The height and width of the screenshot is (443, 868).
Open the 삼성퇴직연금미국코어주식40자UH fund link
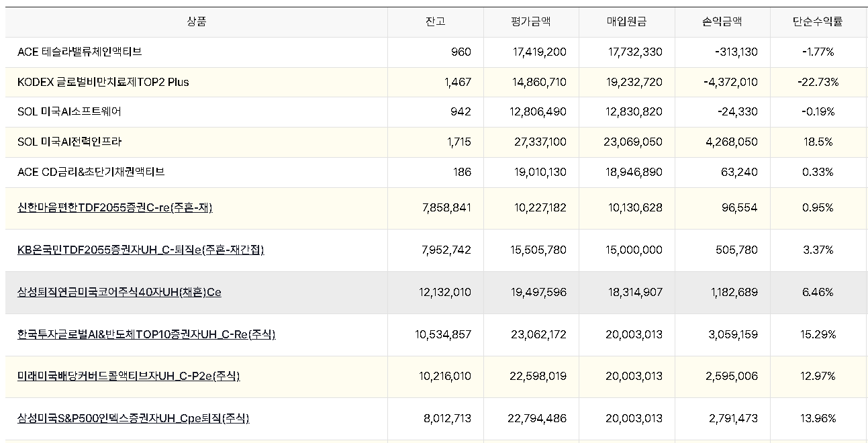pyautogui.click(x=119, y=293)
